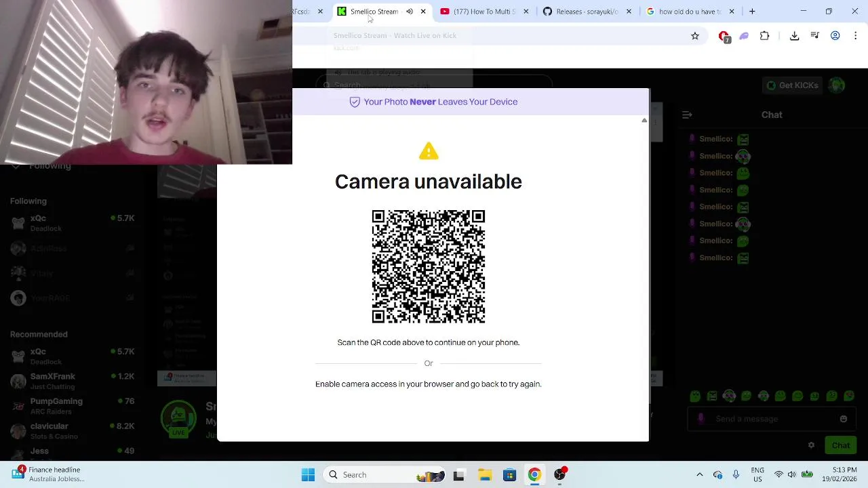Mute audio via Smellico Stream tab speaker icon
Screen dimensions: 868x488
point(410,12)
